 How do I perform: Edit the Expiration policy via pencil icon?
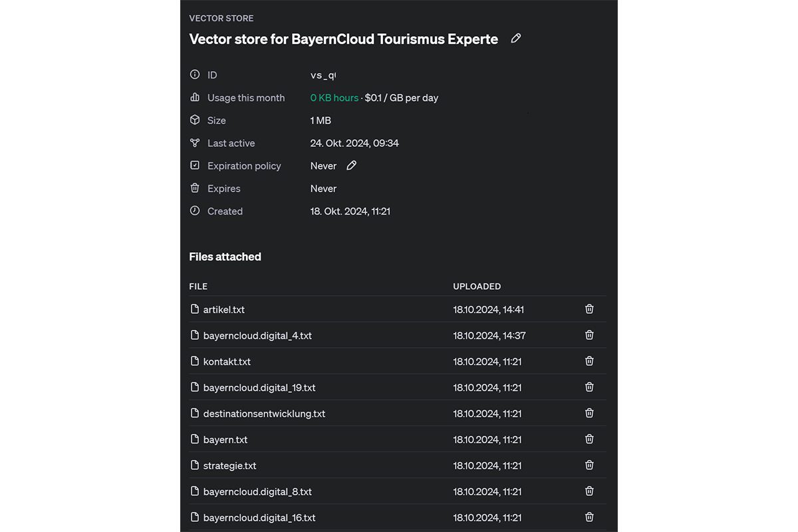point(351,166)
